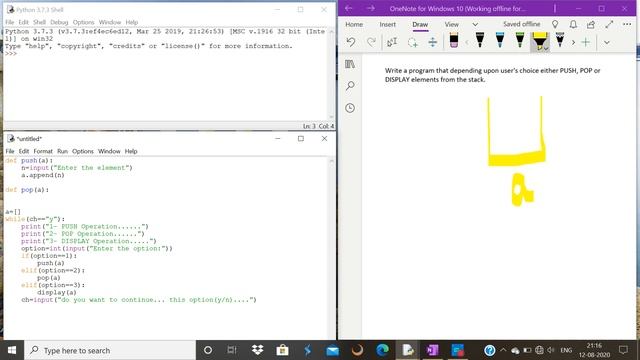Click the Undo arrow in OneNote
Viewport: 640px width, 360px height.
click(351, 42)
